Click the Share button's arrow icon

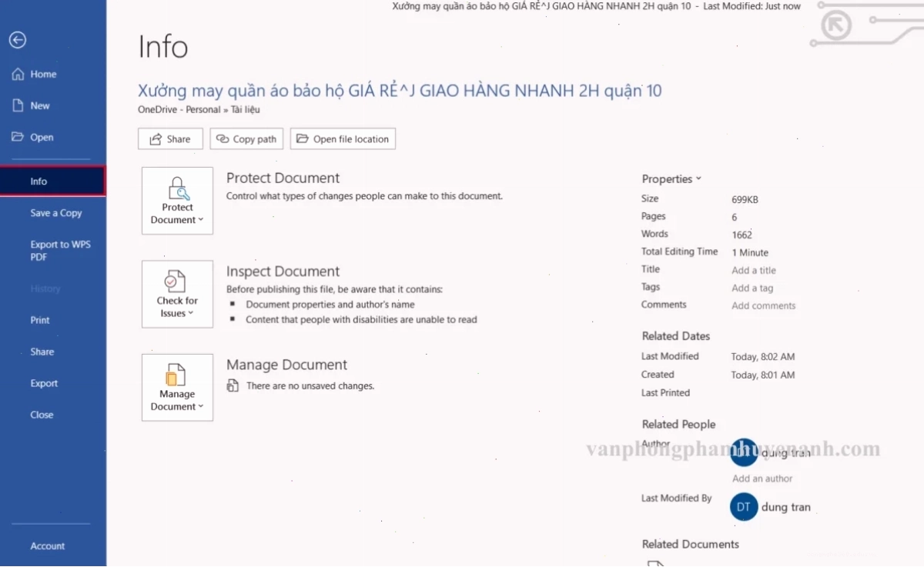pyautogui.click(x=156, y=139)
